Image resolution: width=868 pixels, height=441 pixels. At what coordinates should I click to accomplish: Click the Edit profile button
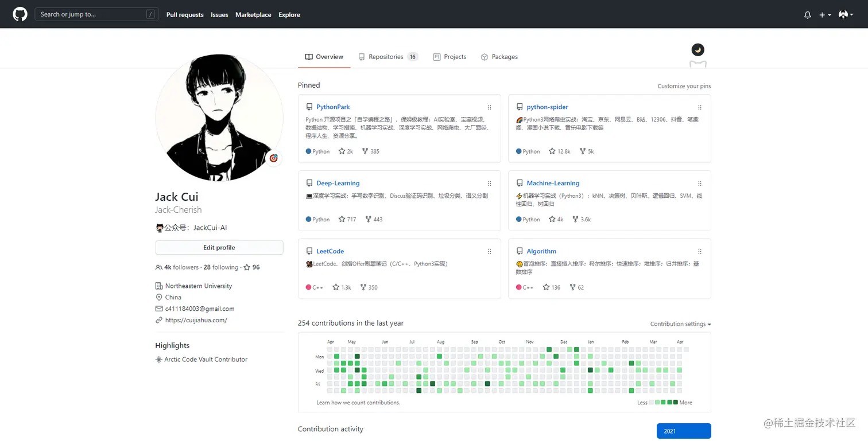tap(219, 248)
